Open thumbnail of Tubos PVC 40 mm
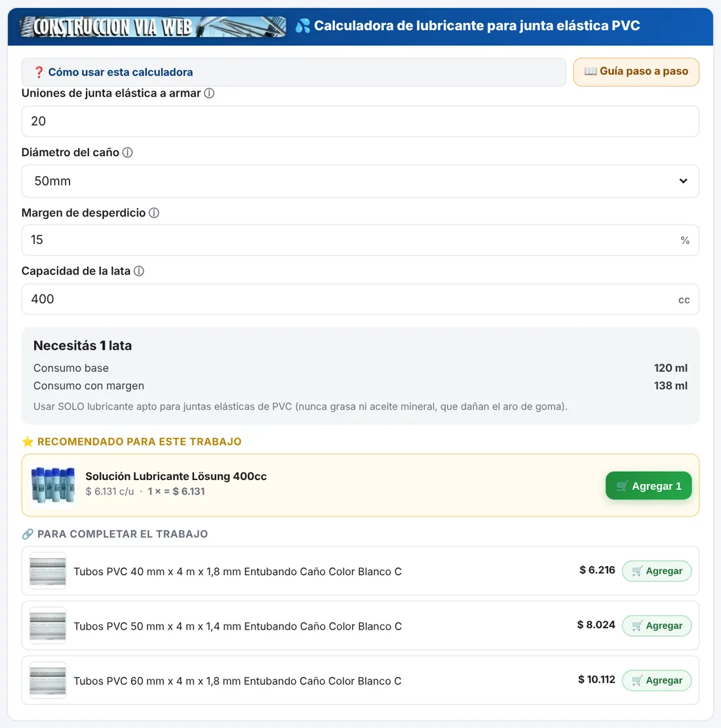Screen dimensions: 721x728 coord(48,571)
